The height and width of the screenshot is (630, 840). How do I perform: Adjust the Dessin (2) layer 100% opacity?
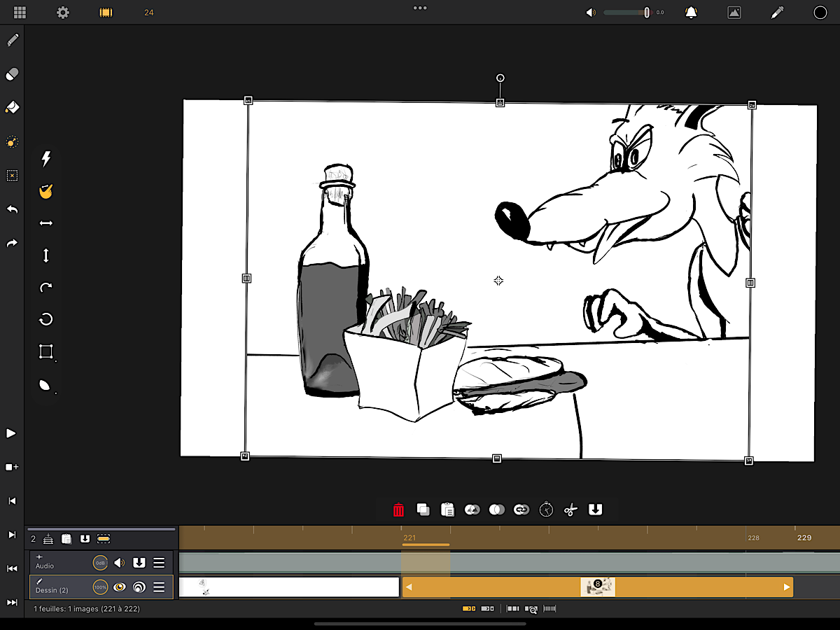[100, 587]
